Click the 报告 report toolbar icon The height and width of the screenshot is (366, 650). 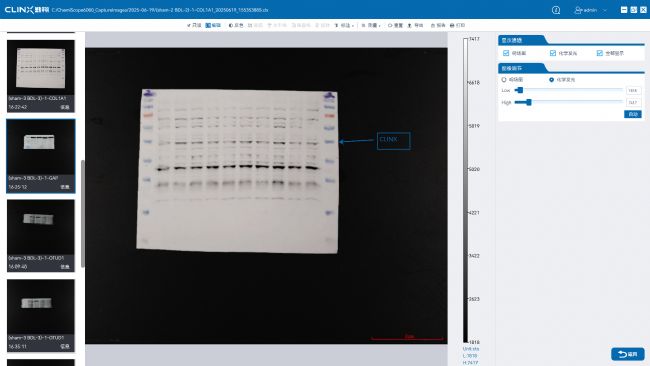coord(438,25)
